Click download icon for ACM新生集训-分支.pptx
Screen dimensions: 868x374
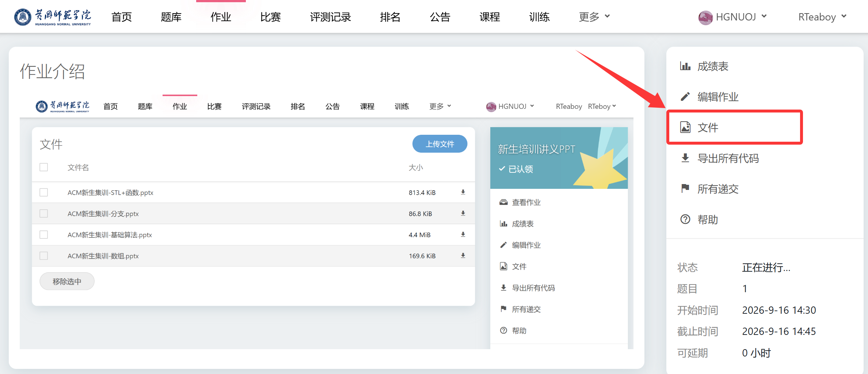click(x=463, y=213)
